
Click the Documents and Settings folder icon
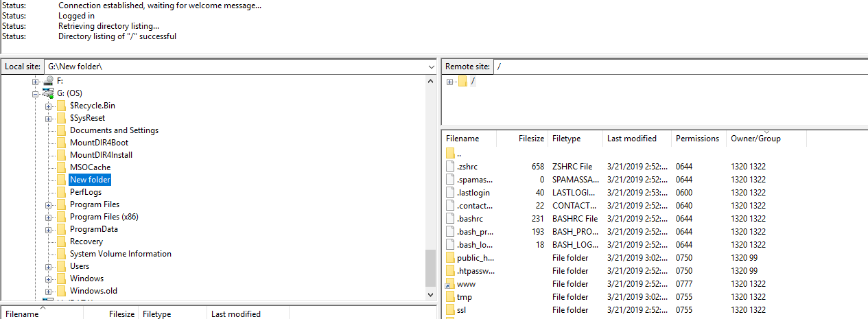(x=61, y=130)
